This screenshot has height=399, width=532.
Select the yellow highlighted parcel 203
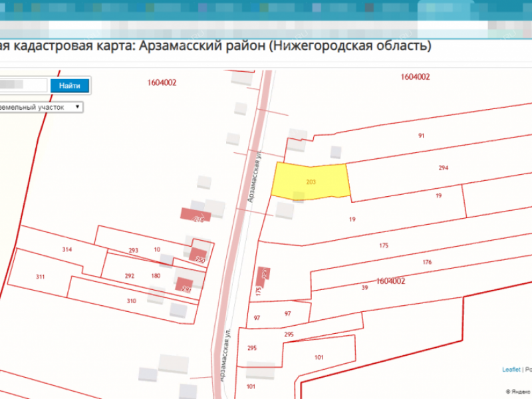tap(311, 182)
